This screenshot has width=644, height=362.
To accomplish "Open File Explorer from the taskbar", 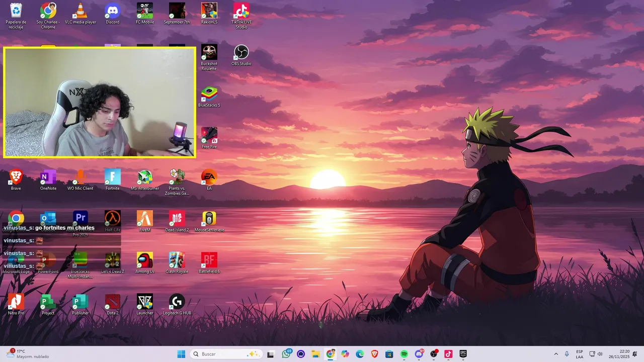I will [x=315, y=354].
